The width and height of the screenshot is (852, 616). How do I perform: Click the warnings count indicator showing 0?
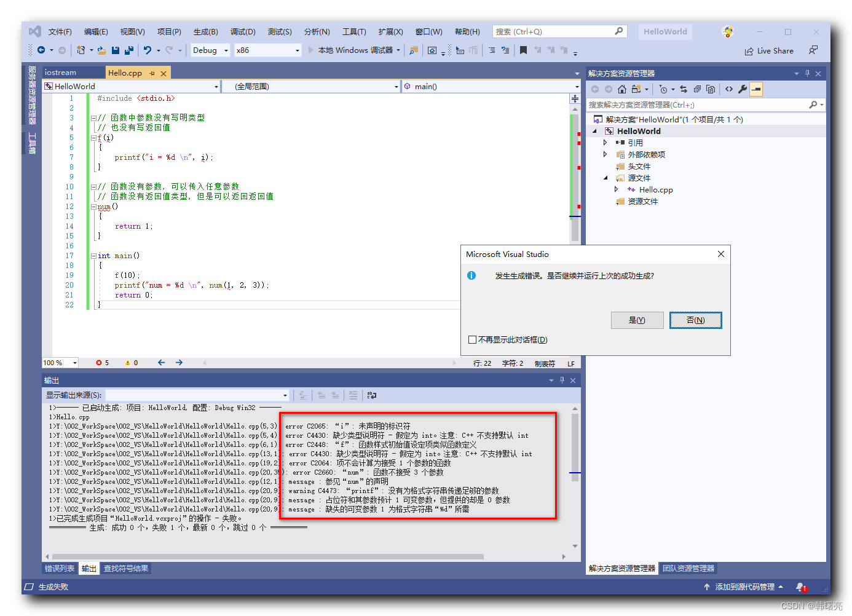132,363
